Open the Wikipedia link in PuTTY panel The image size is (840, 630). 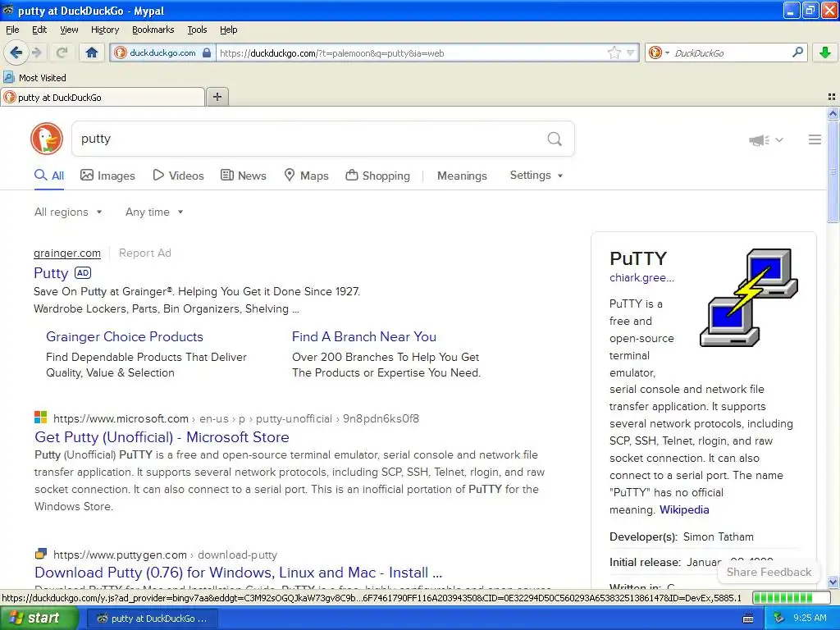[x=684, y=509]
